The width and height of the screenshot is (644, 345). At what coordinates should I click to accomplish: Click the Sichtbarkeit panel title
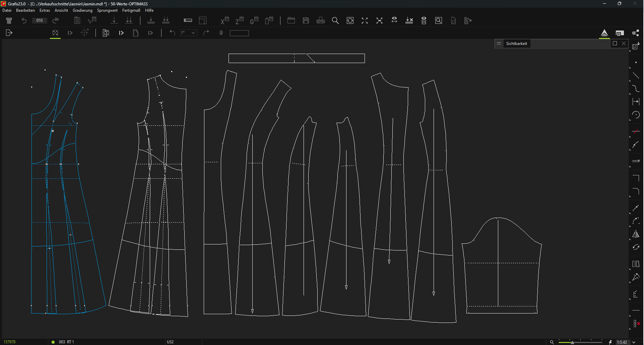point(516,44)
